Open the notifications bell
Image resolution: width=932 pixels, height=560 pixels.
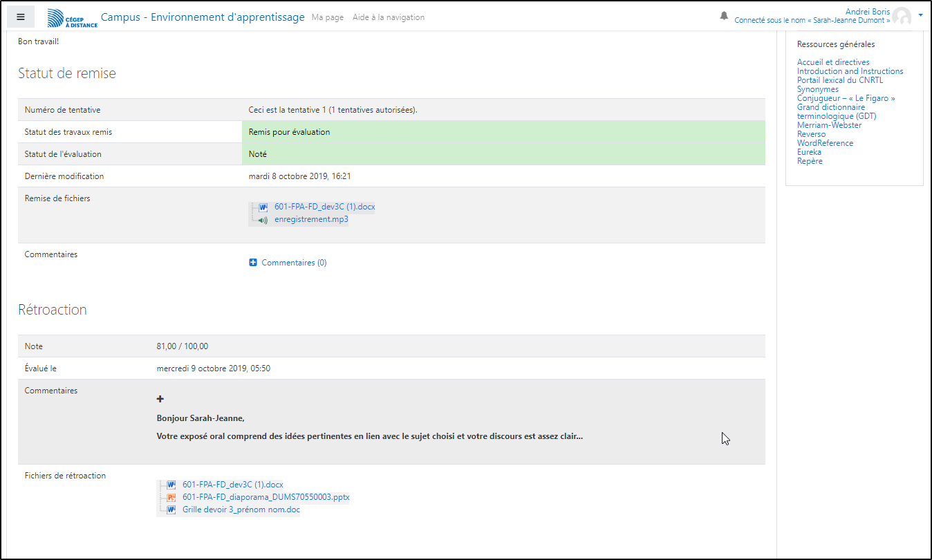tap(724, 15)
